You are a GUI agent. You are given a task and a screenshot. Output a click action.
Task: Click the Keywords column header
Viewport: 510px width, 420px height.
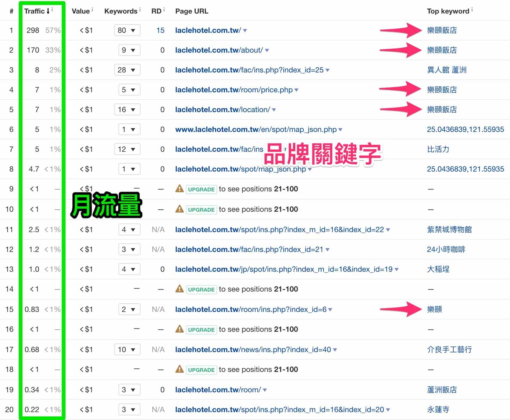coord(121,11)
